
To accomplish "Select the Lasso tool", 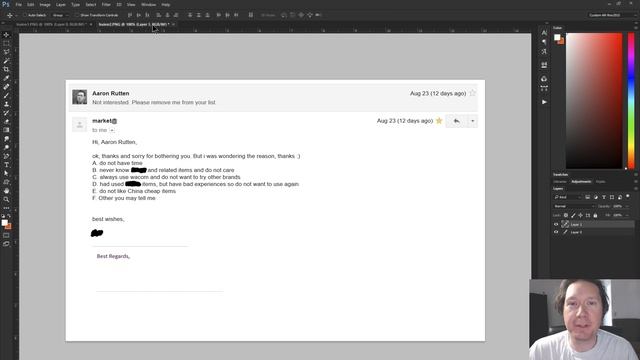I will (x=6, y=52).
